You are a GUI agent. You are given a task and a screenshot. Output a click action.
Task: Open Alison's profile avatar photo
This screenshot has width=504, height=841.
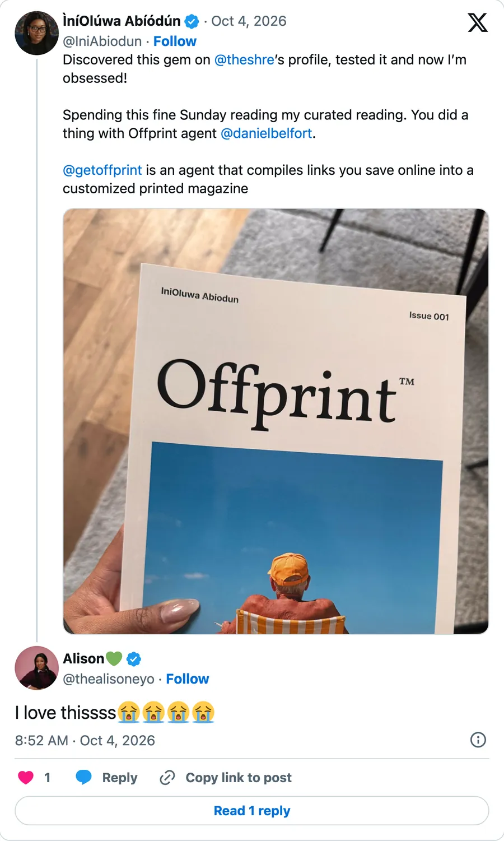(36, 668)
